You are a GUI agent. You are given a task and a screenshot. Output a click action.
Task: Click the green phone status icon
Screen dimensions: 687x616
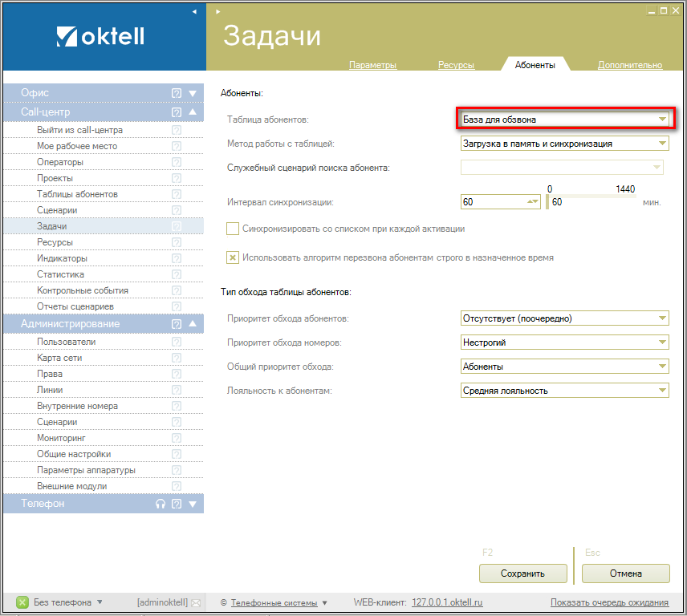pos(22,602)
